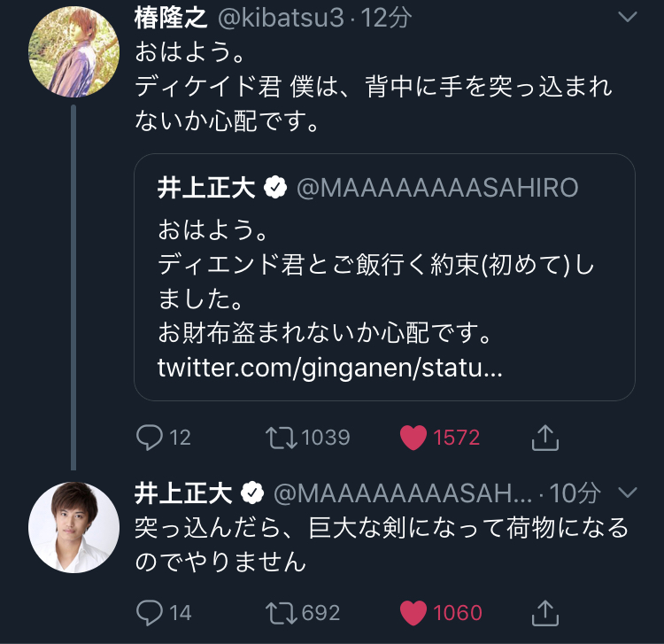The image size is (664, 644).
Task: Open dropdown chevron on 井上正大's reply
Action: click(627, 492)
